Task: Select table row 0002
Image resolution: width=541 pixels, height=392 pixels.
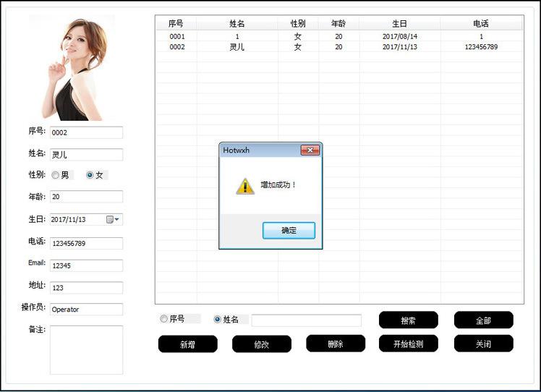Action: 339,46
